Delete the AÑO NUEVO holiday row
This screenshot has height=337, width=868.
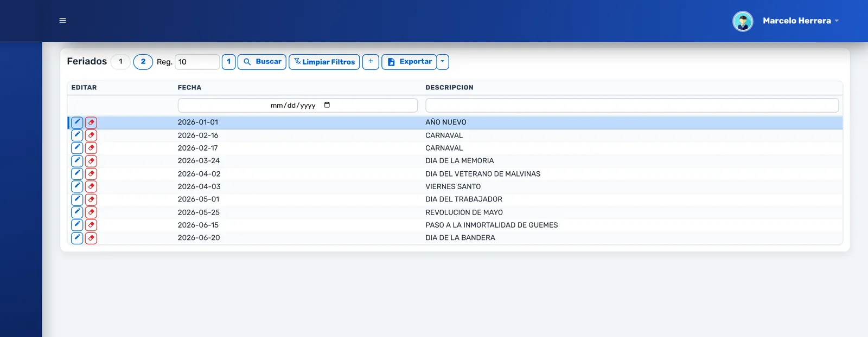pyautogui.click(x=91, y=122)
